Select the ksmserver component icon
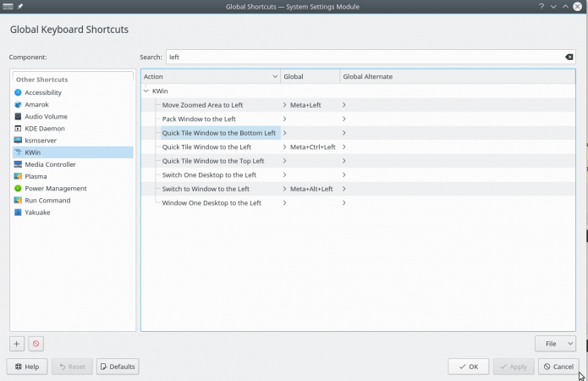The width and height of the screenshot is (588, 381). pos(18,141)
